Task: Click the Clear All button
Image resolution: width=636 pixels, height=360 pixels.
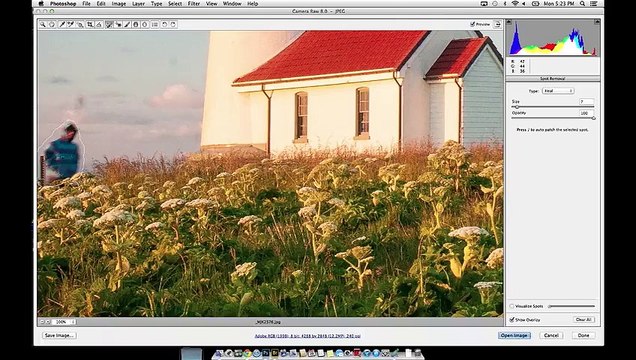Action: [x=584, y=320]
